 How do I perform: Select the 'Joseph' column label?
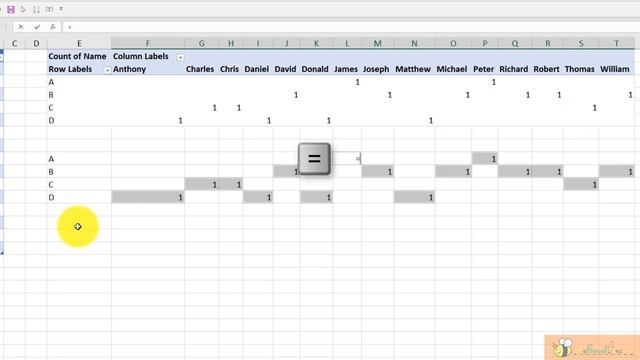(376, 69)
